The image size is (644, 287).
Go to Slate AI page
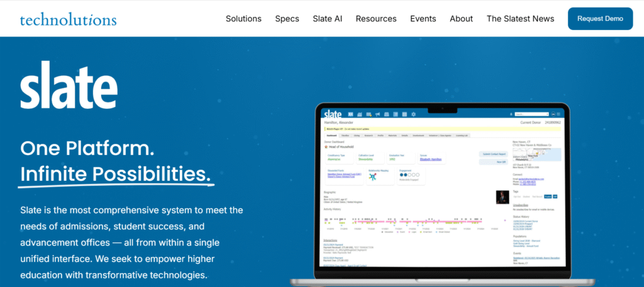pyautogui.click(x=327, y=19)
